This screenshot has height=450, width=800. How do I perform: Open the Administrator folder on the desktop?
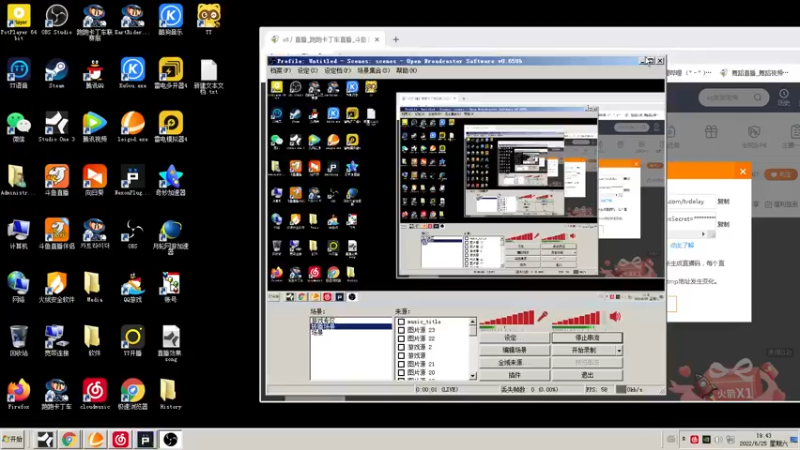tap(19, 181)
